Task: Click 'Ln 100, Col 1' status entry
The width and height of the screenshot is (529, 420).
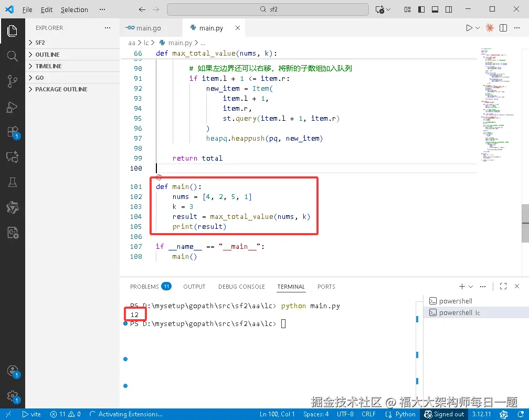Action: click(277, 414)
